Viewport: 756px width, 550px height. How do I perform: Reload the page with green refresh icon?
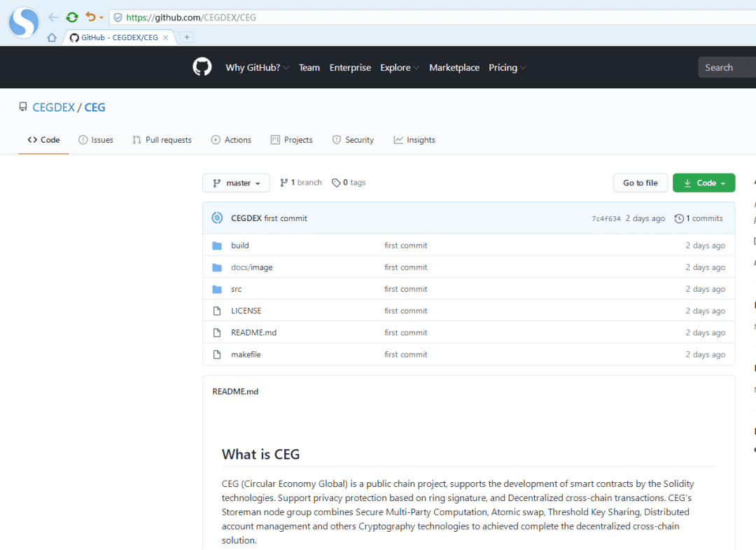click(x=72, y=17)
